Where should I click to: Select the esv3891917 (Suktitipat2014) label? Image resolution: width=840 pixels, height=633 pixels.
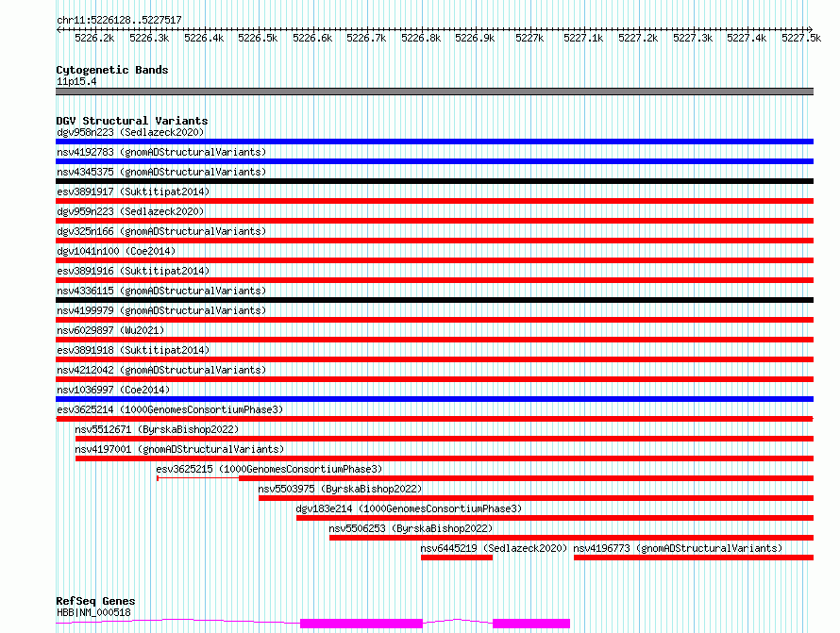click(x=133, y=192)
